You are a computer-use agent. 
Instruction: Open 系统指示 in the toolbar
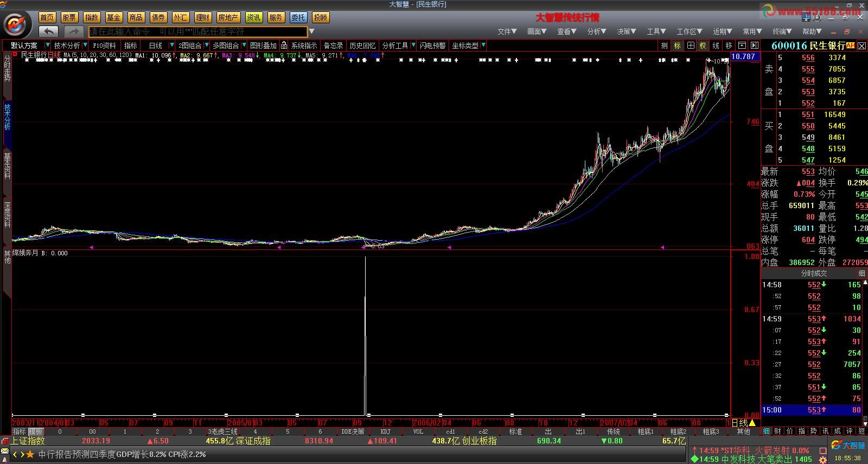(304, 46)
